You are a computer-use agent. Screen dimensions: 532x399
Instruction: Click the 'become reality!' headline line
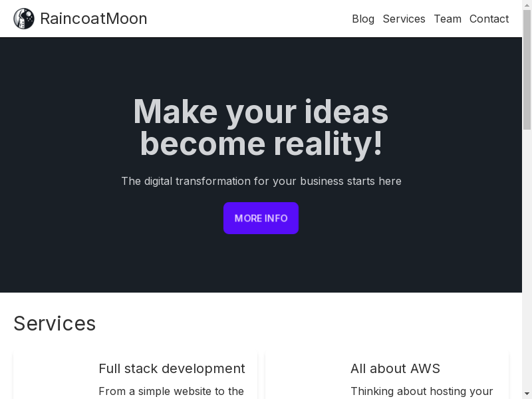point(261,144)
